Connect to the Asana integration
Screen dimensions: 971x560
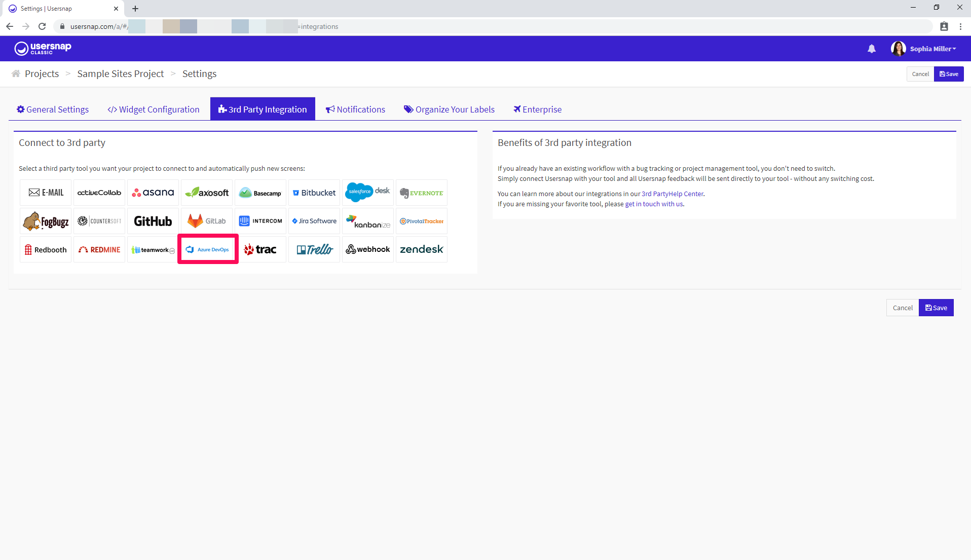pyautogui.click(x=153, y=193)
